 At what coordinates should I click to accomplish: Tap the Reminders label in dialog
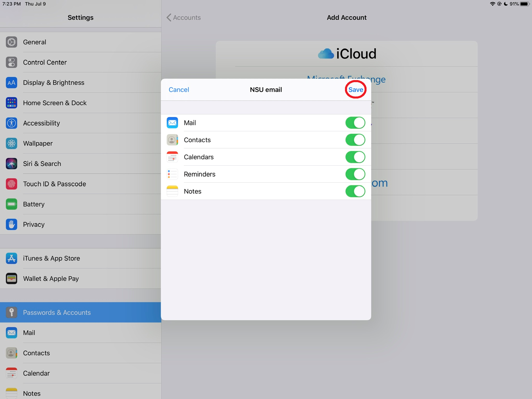199,174
